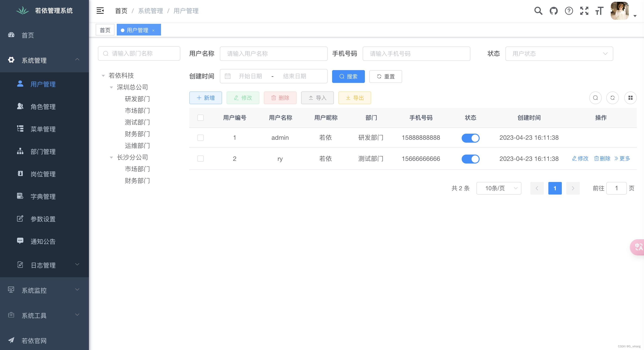Open column display grid icon

630,98
